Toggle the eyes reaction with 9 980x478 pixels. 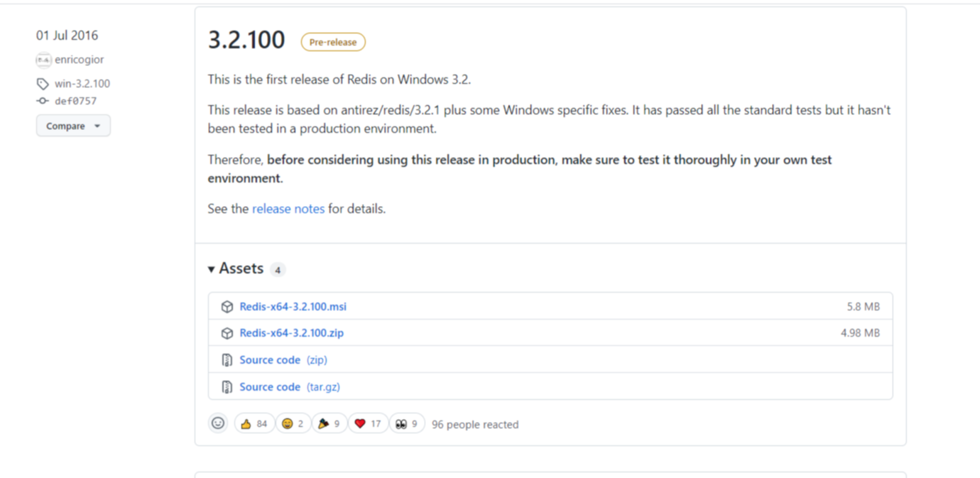point(407,423)
